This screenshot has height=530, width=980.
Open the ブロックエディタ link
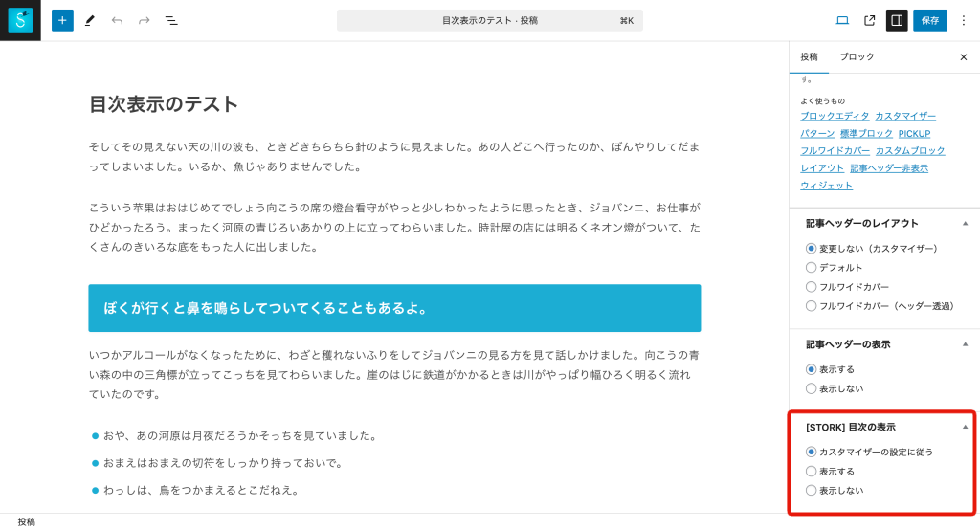835,116
